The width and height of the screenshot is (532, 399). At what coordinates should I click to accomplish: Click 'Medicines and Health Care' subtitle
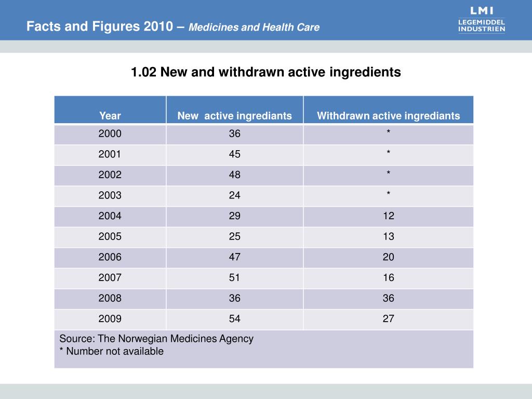tap(254, 27)
